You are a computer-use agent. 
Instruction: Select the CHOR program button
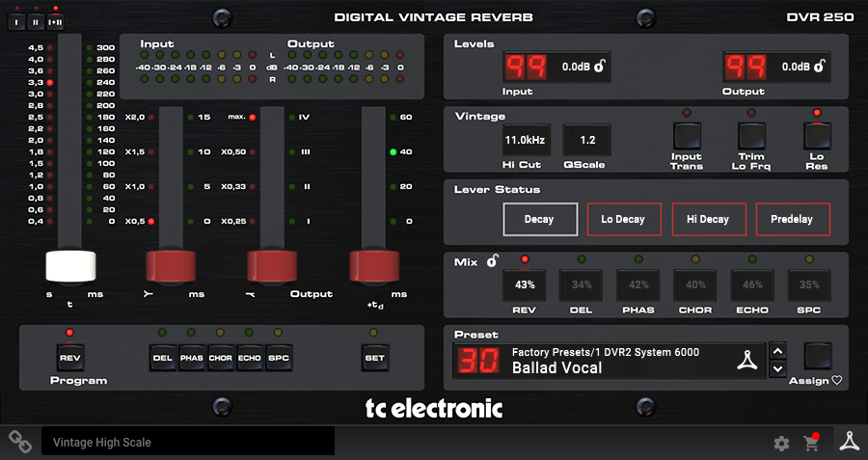click(x=220, y=358)
